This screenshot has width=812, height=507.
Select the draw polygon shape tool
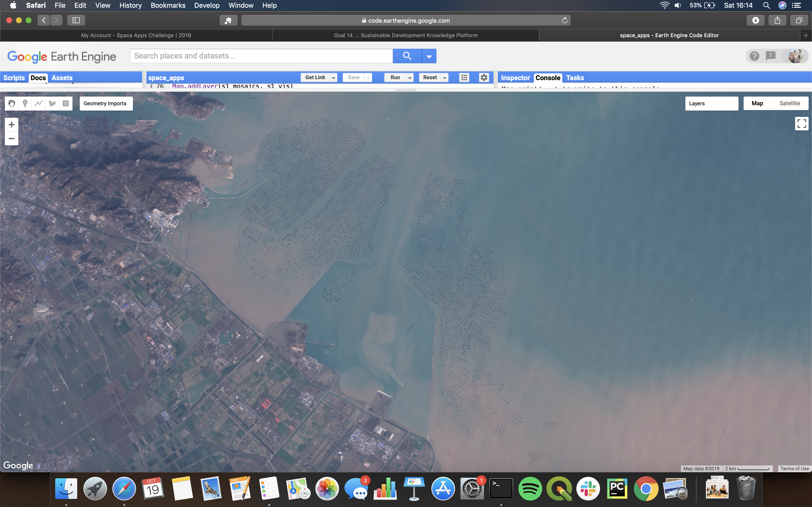(x=52, y=104)
